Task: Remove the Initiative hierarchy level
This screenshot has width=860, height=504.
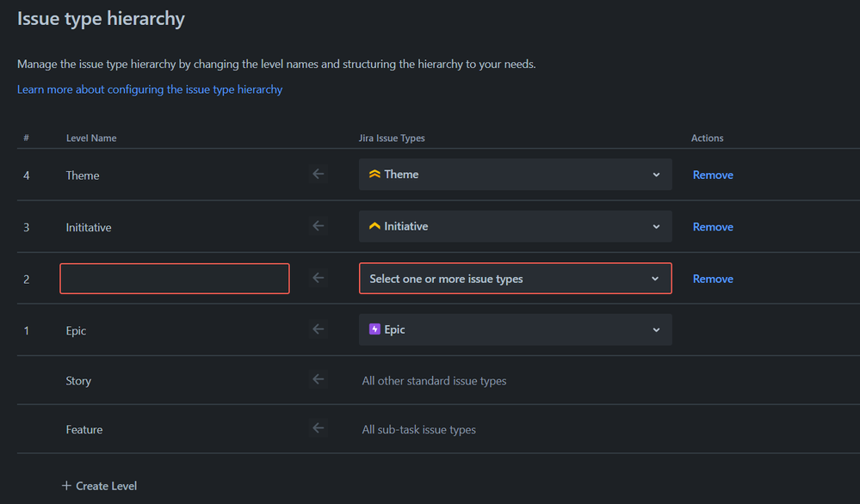Action: click(x=713, y=227)
